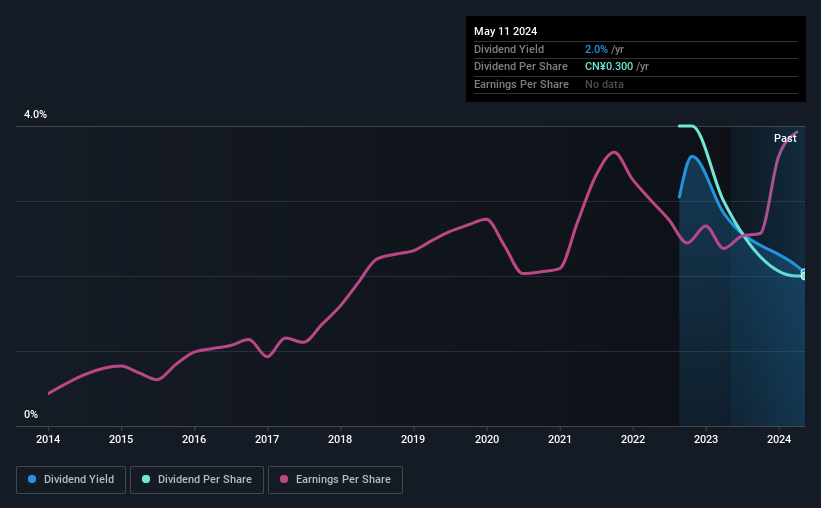
Task: Click the circular end marker on the dividend lines
Action: (804, 274)
